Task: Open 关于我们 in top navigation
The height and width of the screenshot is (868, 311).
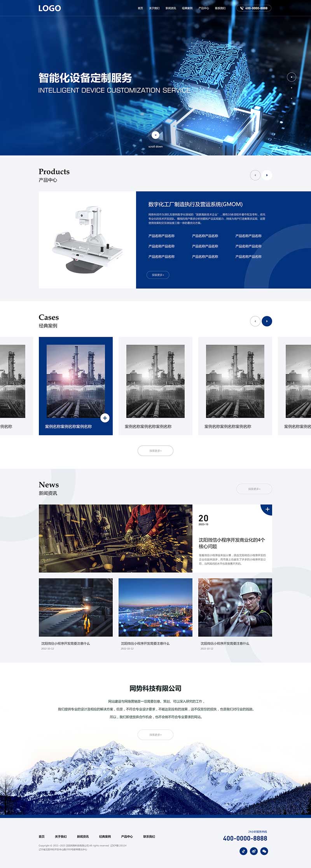Action: (154, 8)
